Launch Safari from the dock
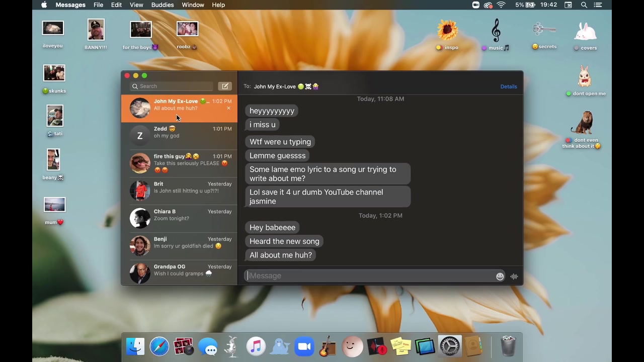Viewport: 644px width, 362px height. [x=159, y=347]
